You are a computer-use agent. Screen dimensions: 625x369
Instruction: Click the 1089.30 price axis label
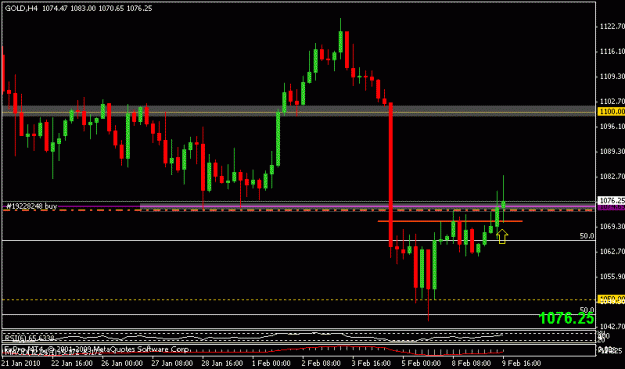pos(612,151)
